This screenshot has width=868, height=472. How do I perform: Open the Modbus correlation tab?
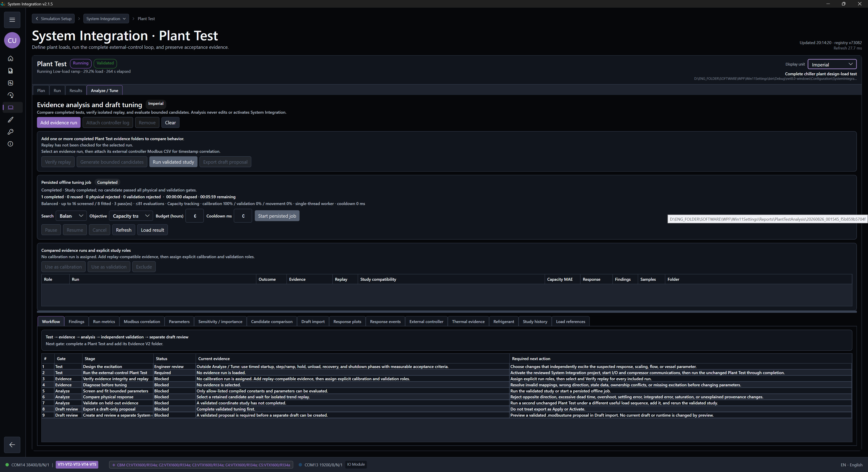(142, 321)
